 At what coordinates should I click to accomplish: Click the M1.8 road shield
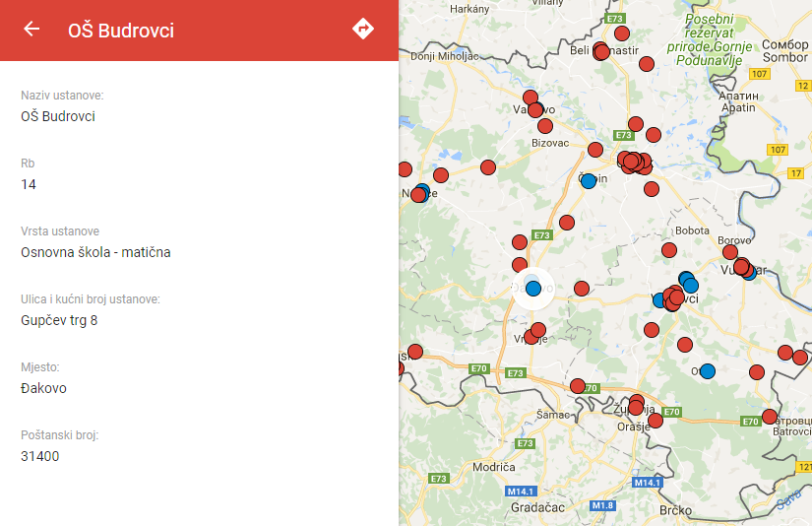point(602,505)
